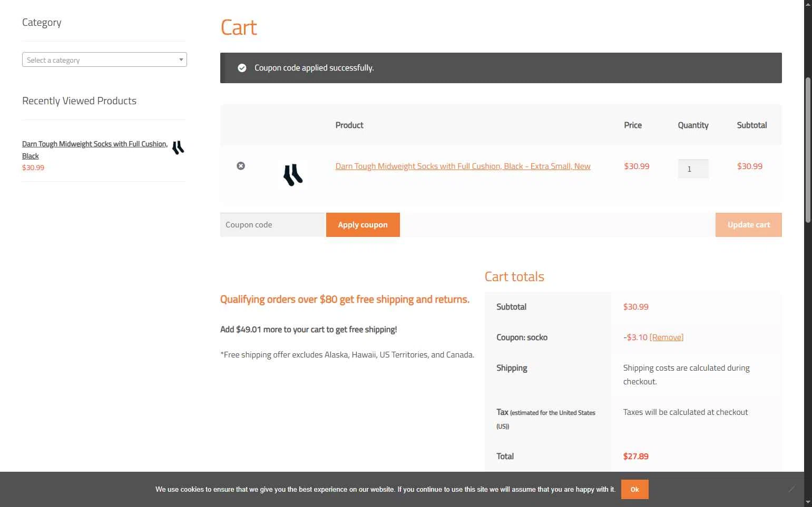Click the Cart totals heading
This screenshot has width=812, height=507.
514,277
